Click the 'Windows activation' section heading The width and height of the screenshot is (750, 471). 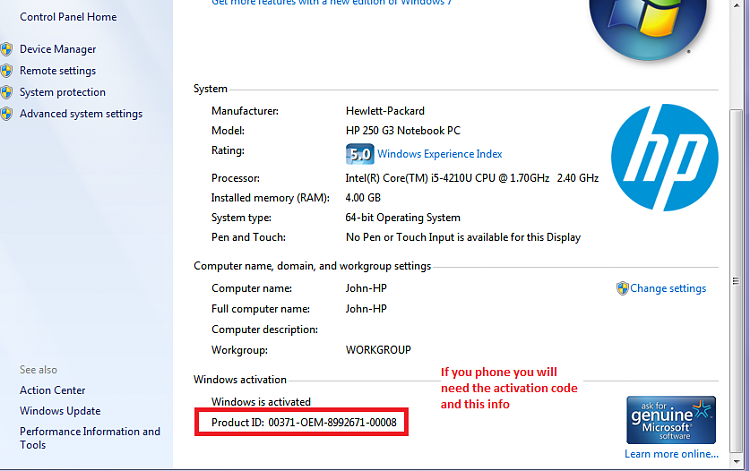click(240, 380)
